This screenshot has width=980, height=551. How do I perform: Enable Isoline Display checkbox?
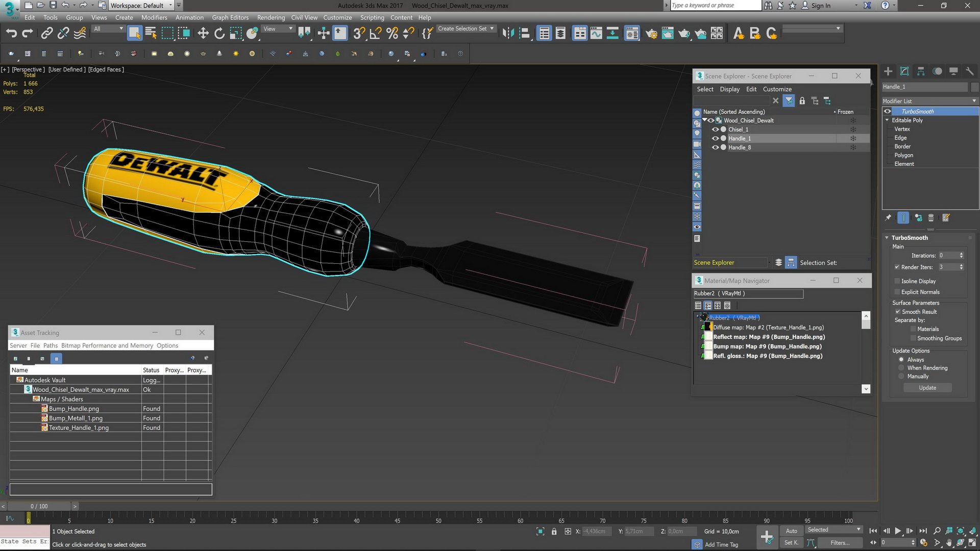(x=897, y=281)
